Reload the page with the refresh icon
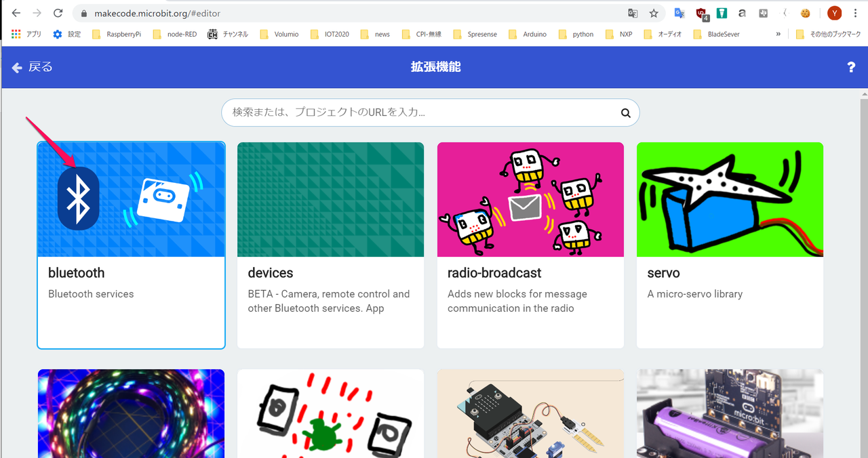Screen dimensions: 868x458 click(x=58, y=13)
